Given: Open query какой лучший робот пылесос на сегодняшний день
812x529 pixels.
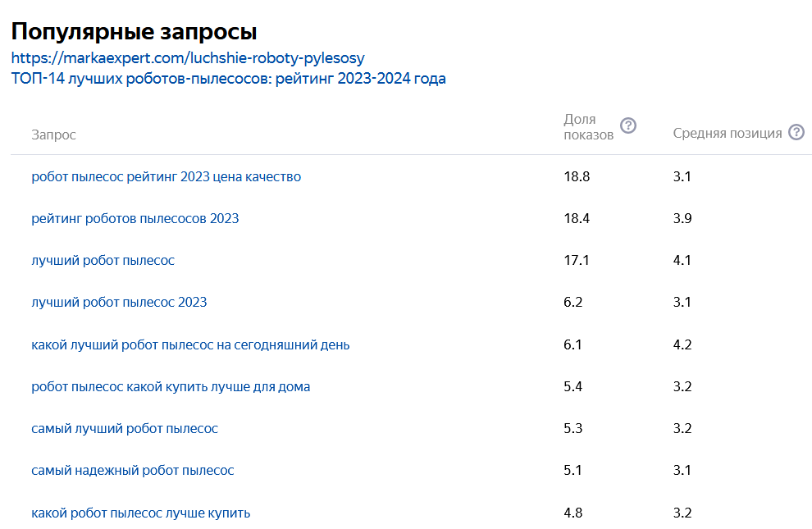Looking at the screenshot, I should [x=190, y=344].
